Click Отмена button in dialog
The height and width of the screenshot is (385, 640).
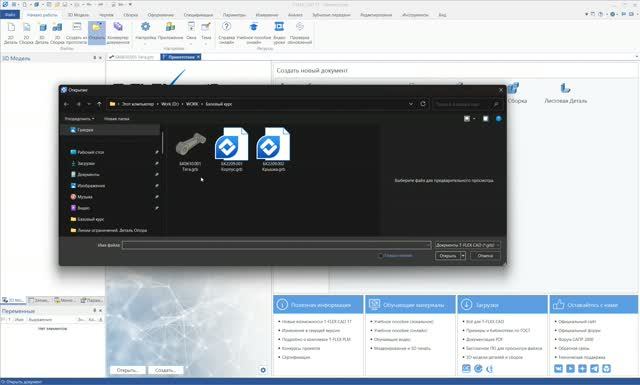(485, 256)
